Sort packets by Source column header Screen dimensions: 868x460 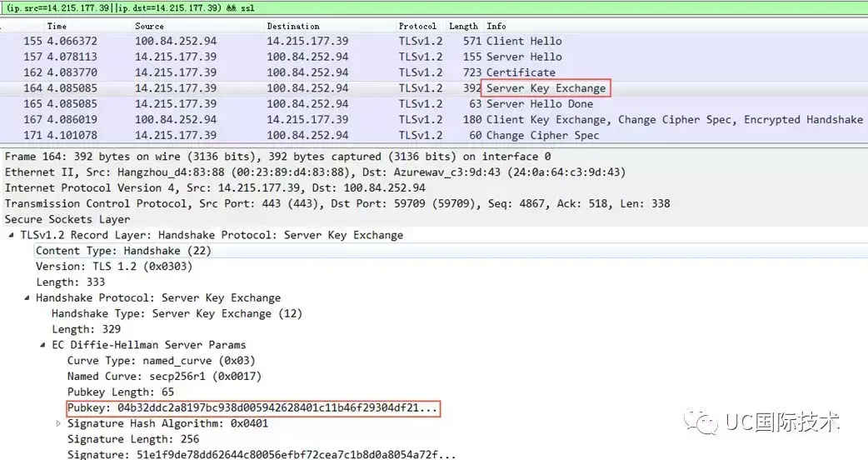(149, 26)
